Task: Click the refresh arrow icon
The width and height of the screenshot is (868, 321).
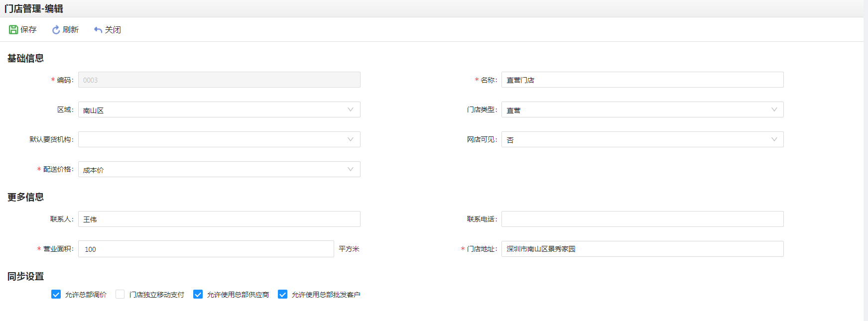Action: point(56,30)
